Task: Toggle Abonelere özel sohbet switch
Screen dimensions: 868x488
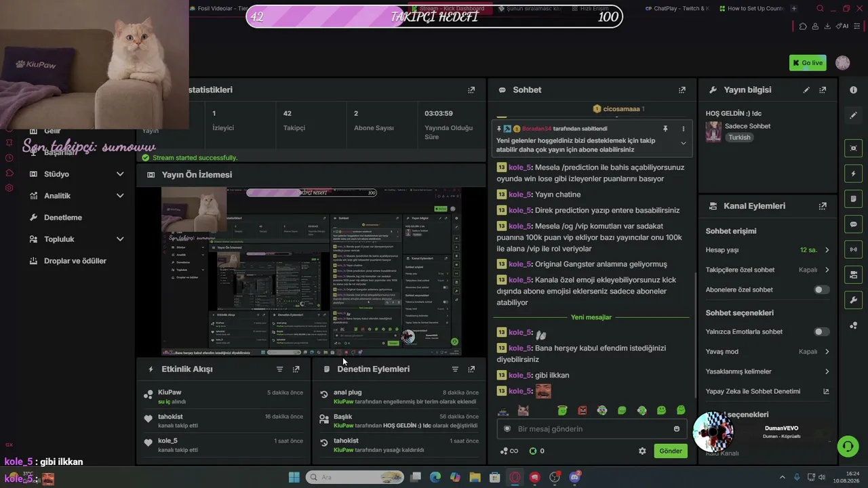Action: 821,290
